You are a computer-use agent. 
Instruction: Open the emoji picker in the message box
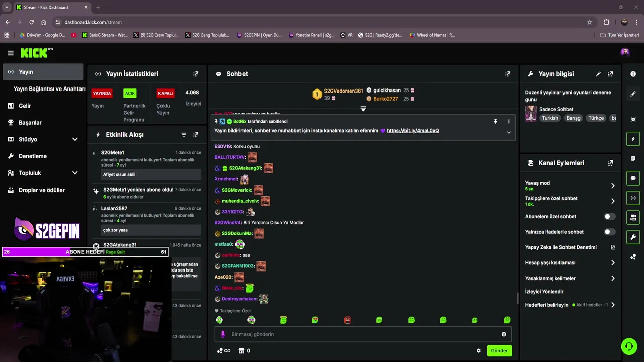pyautogui.click(x=504, y=334)
